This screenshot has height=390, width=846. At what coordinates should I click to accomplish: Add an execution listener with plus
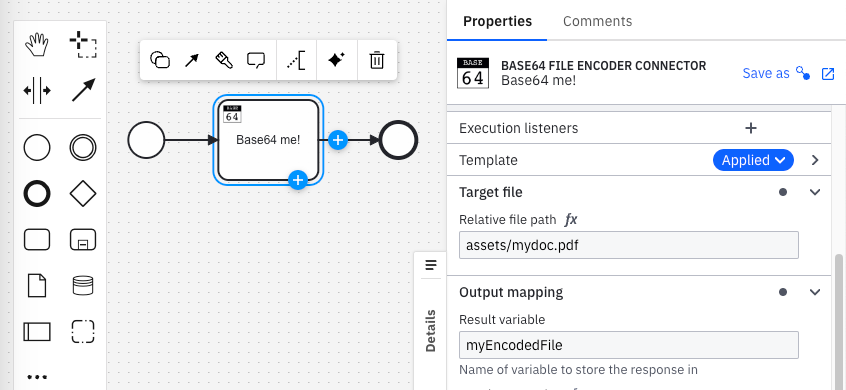[751, 128]
